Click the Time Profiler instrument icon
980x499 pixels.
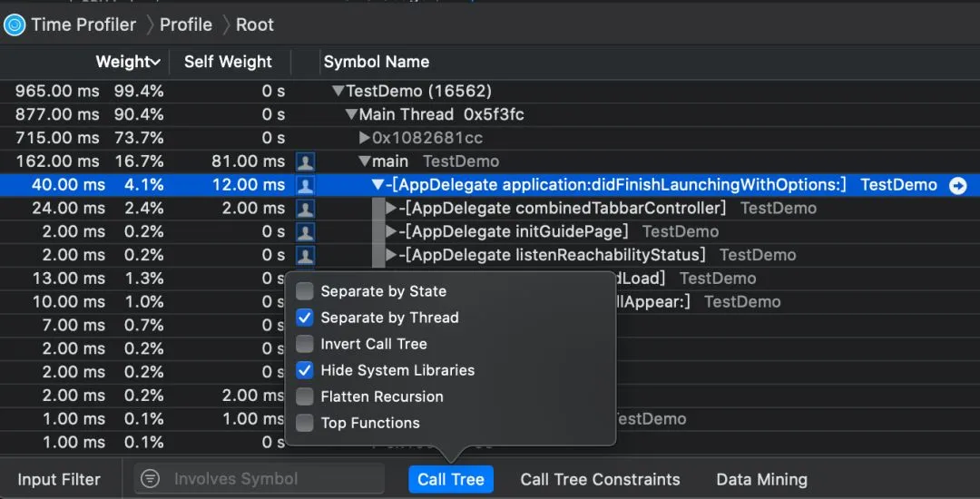point(14,24)
